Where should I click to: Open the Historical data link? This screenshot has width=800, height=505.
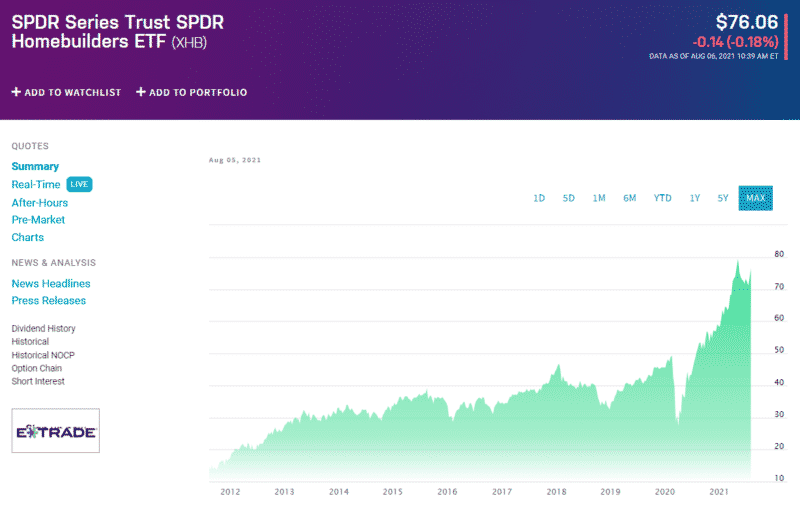pyautogui.click(x=30, y=342)
